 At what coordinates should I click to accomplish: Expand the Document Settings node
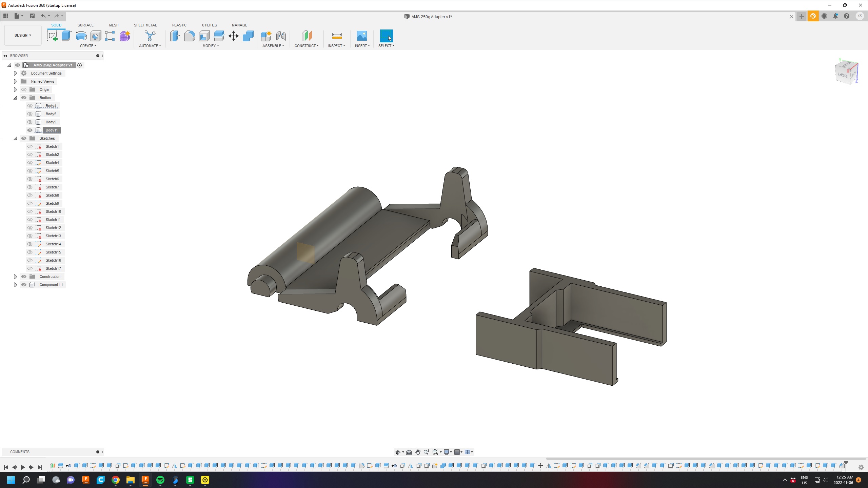coord(15,73)
